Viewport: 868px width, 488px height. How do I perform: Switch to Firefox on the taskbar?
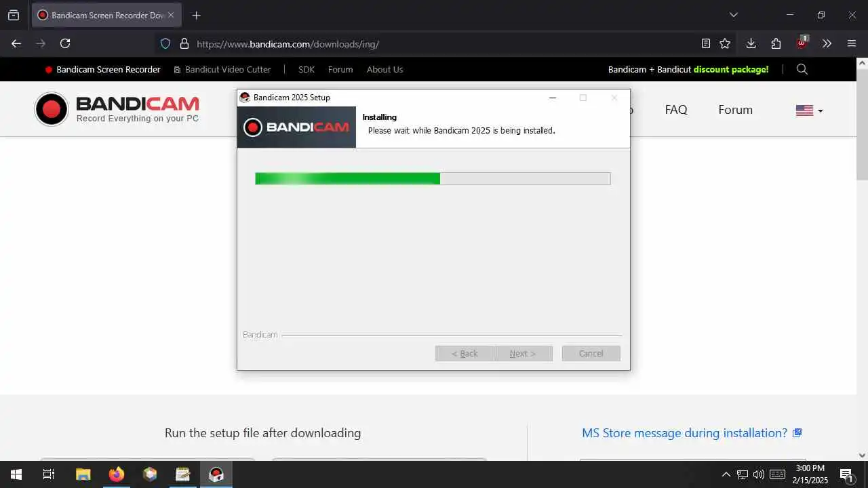117,474
